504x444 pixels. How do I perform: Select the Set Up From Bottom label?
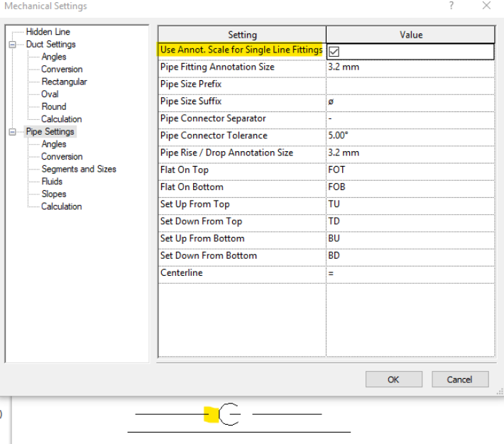[202, 239]
